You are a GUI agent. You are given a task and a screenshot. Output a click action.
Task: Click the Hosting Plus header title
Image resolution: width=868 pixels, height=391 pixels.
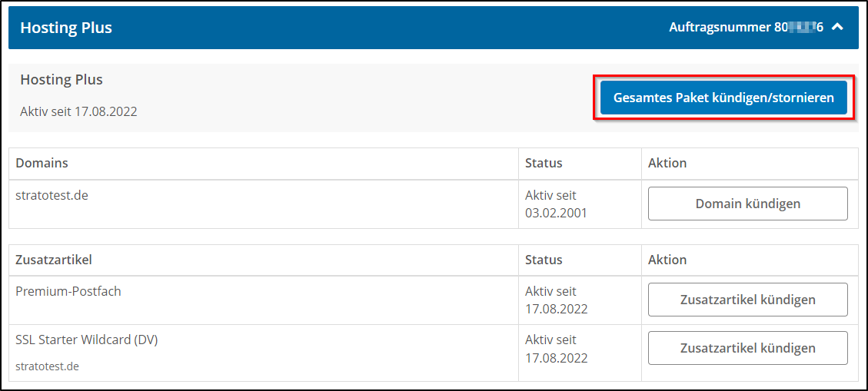click(x=66, y=28)
